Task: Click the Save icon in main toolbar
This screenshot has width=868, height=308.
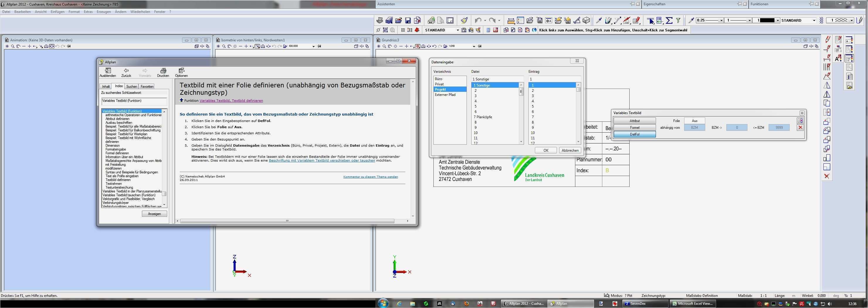Action: pyautogui.click(x=408, y=21)
